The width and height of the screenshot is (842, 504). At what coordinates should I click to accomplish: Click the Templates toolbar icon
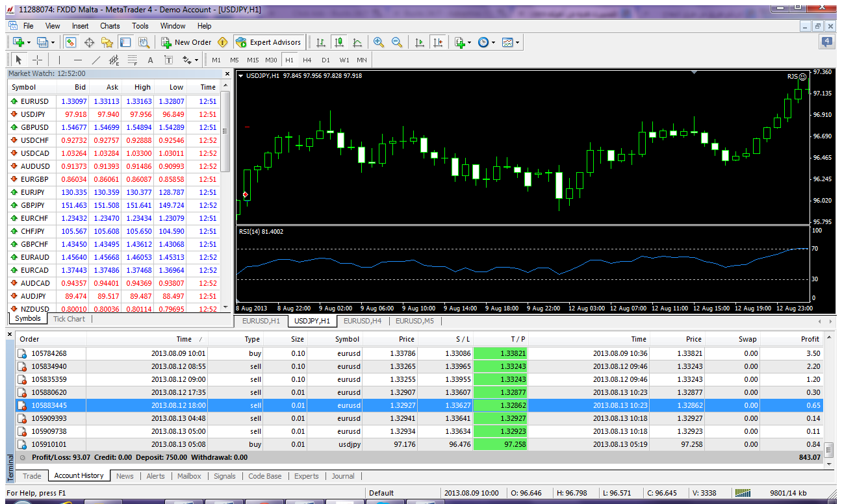tap(507, 42)
